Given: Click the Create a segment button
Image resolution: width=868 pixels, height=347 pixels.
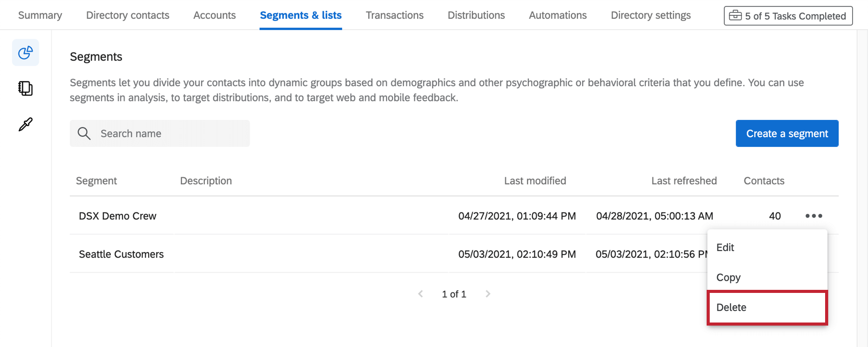Looking at the screenshot, I should click(787, 134).
